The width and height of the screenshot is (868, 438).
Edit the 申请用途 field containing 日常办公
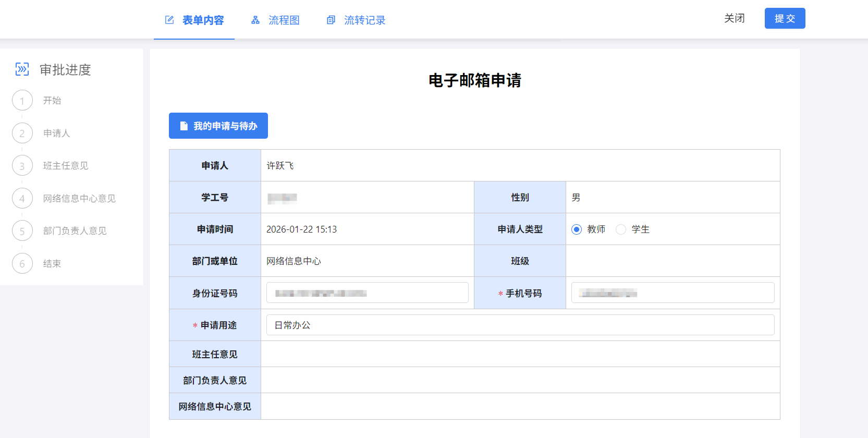click(520, 325)
